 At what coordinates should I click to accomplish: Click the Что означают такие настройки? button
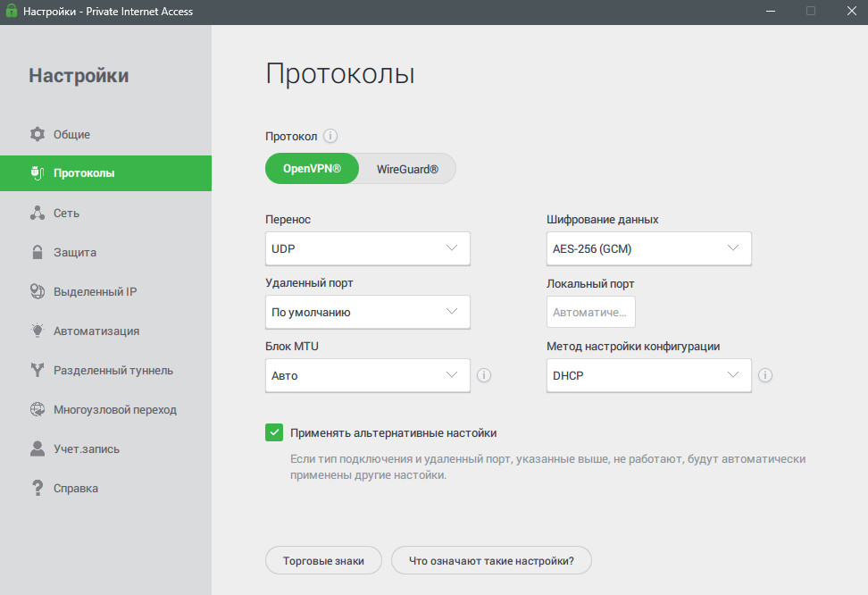[491, 561]
